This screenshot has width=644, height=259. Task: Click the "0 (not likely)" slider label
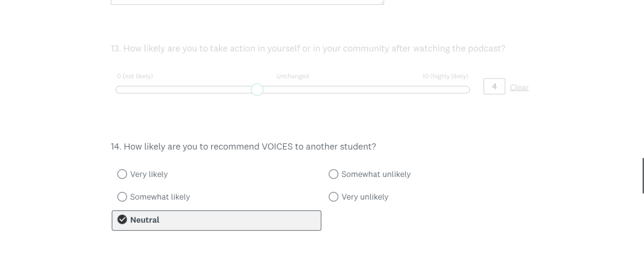click(x=135, y=76)
